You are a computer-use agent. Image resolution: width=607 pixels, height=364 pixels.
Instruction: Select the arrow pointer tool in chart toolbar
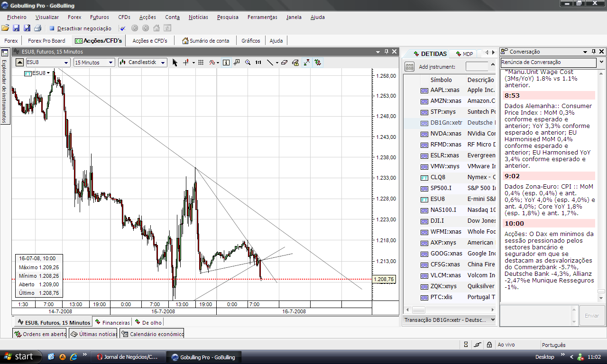pyautogui.click(x=175, y=62)
